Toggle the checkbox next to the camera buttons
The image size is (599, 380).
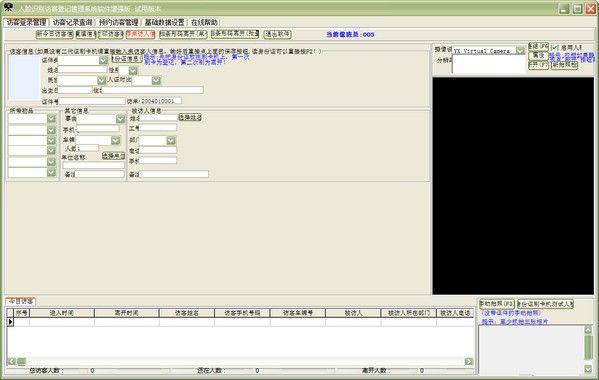(554, 47)
